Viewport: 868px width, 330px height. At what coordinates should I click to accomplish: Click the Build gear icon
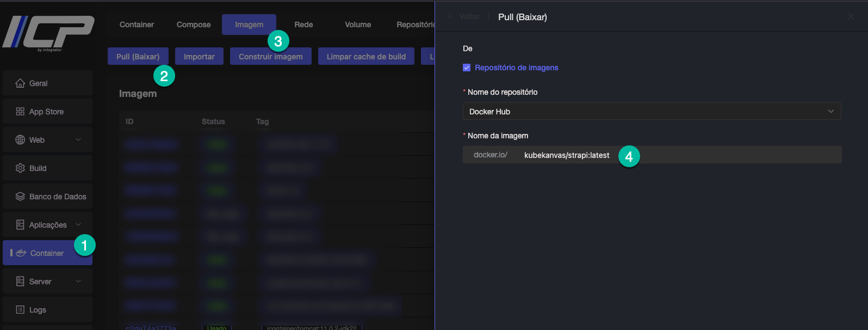pyautogui.click(x=20, y=168)
